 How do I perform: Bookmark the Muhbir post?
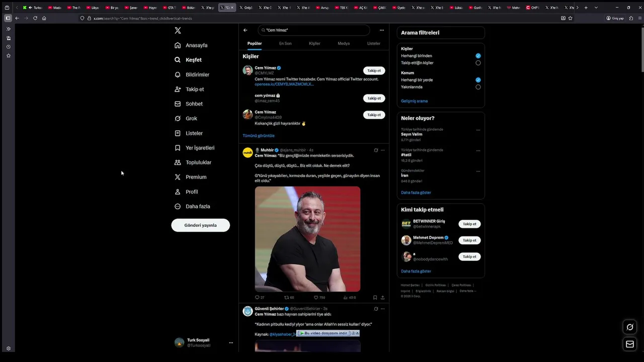(375, 298)
